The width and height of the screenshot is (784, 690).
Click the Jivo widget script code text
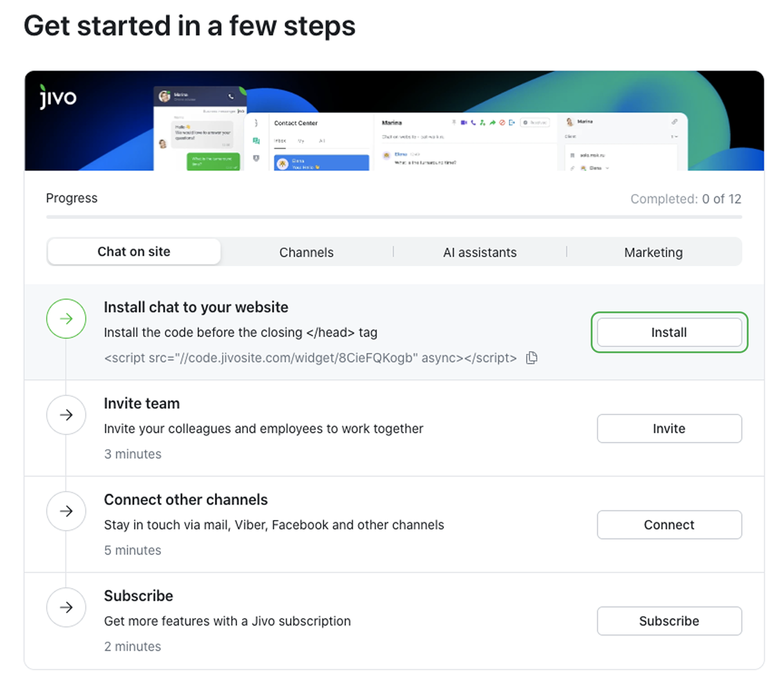(310, 358)
